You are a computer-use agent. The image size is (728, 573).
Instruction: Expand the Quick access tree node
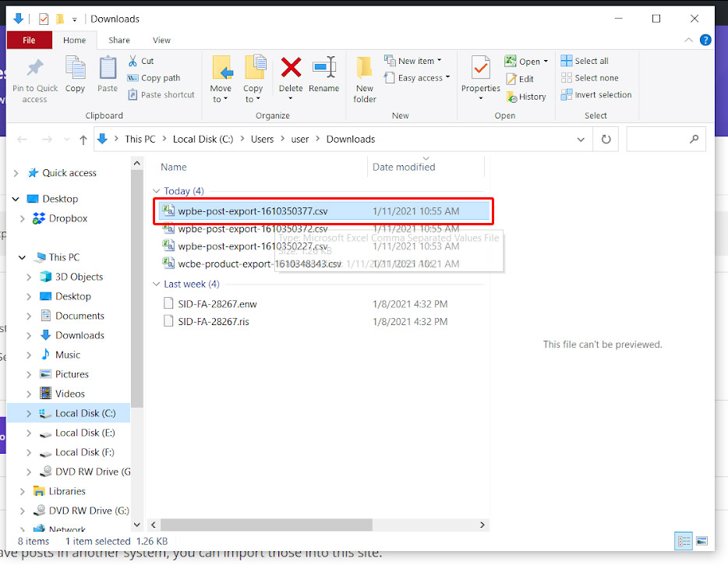click(x=16, y=173)
